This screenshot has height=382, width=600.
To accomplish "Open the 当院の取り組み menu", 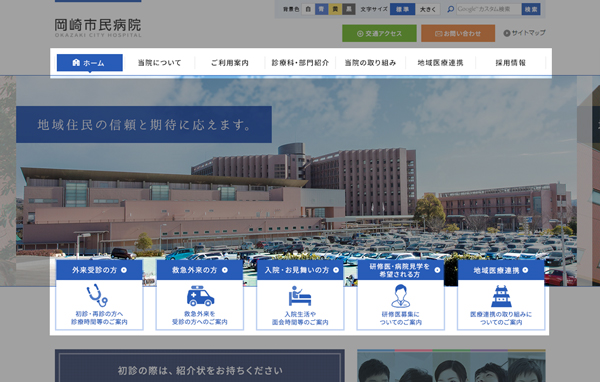I will (x=370, y=63).
